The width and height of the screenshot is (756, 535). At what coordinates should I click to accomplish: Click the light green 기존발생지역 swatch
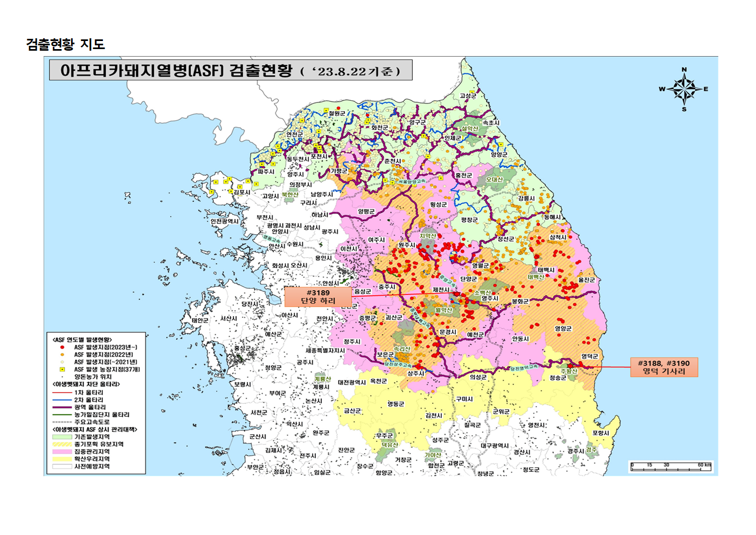coord(62,437)
